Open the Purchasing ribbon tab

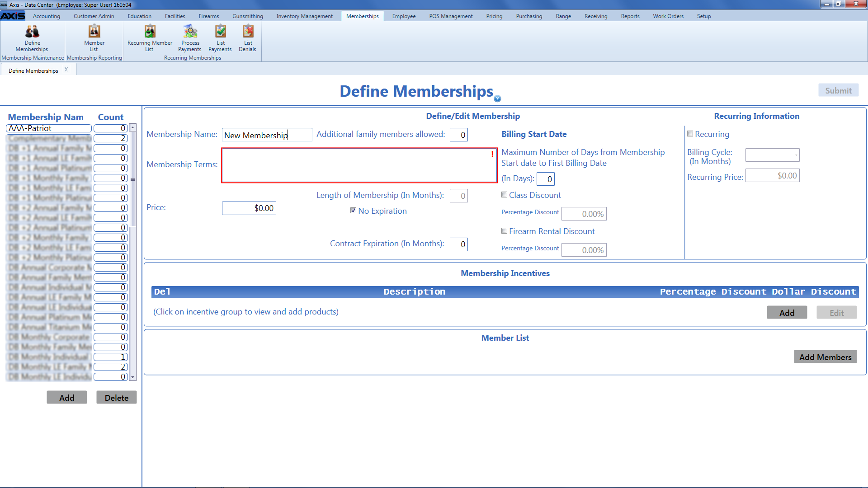[529, 16]
